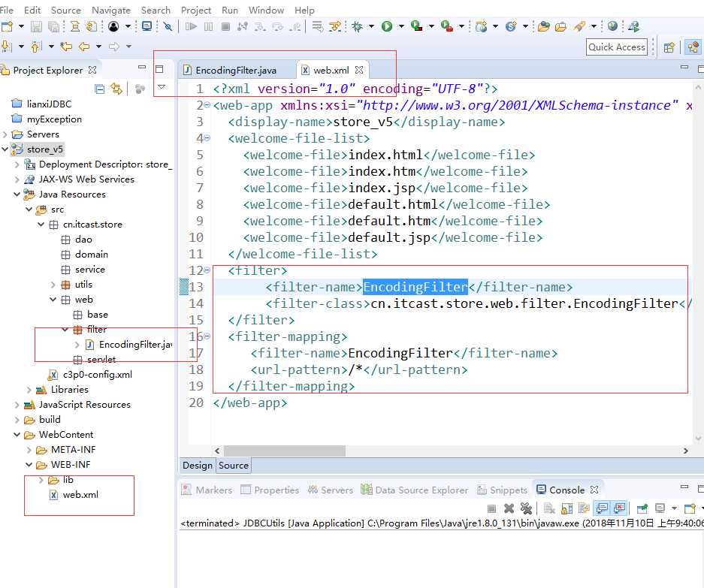The width and height of the screenshot is (704, 588).
Task: Toggle Show Console on standard output change
Action: click(x=602, y=508)
